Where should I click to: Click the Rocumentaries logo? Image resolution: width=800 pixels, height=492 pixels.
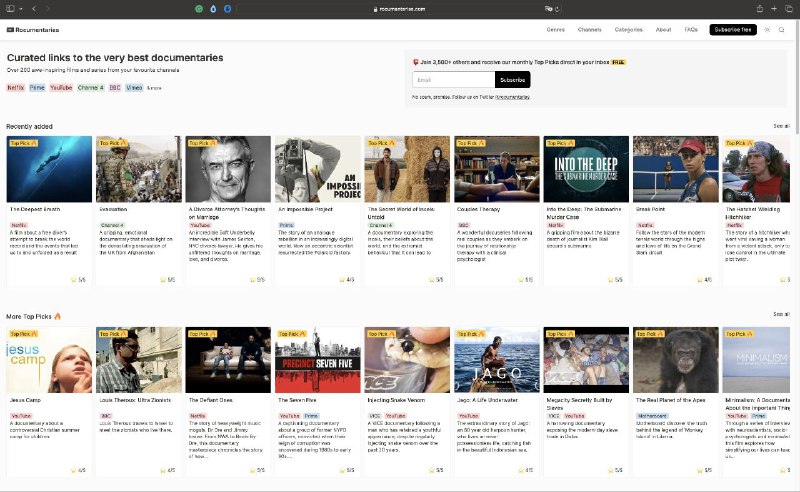point(32,30)
